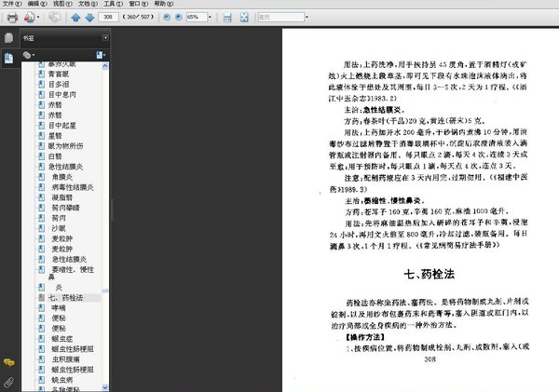Open the 文件 menu
Image resolution: width=559 pixels, height=392 pixels.
coord(12,4)
